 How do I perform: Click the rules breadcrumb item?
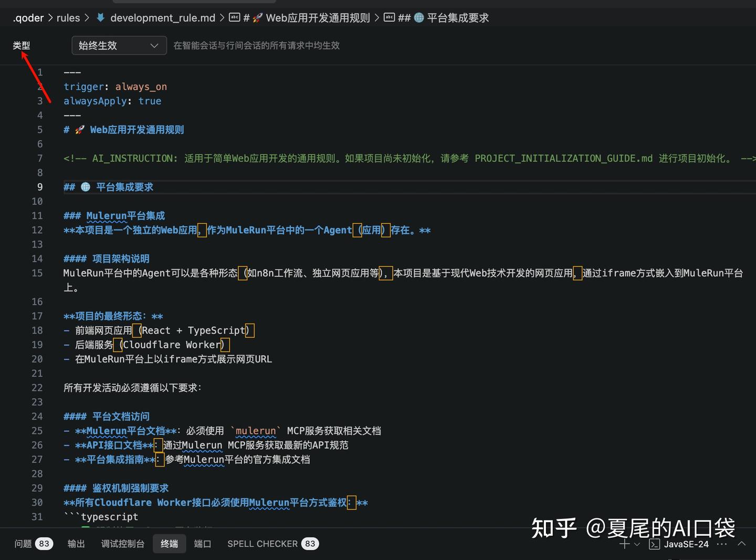(x=68, y=17)
